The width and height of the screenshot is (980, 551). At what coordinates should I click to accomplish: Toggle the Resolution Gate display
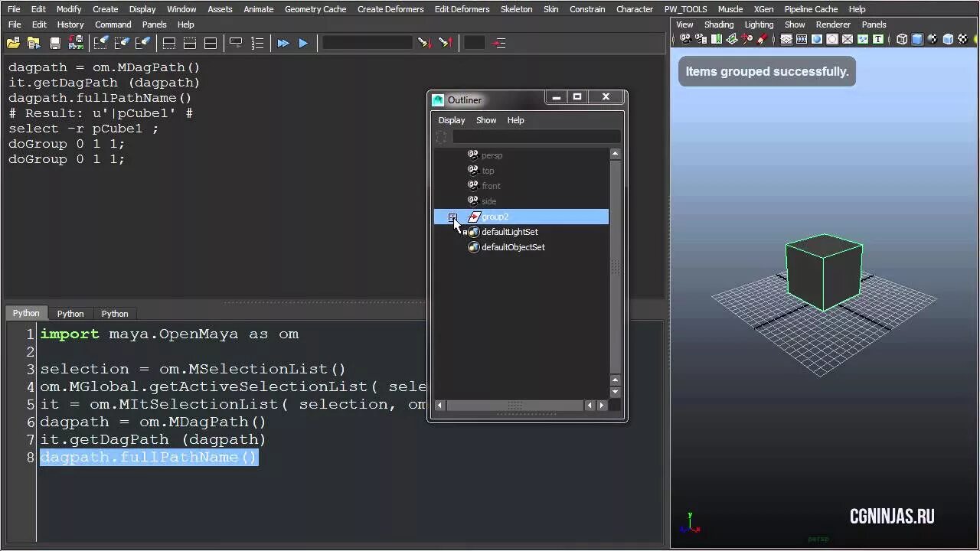pyautogui.click(x=817, y=39)
